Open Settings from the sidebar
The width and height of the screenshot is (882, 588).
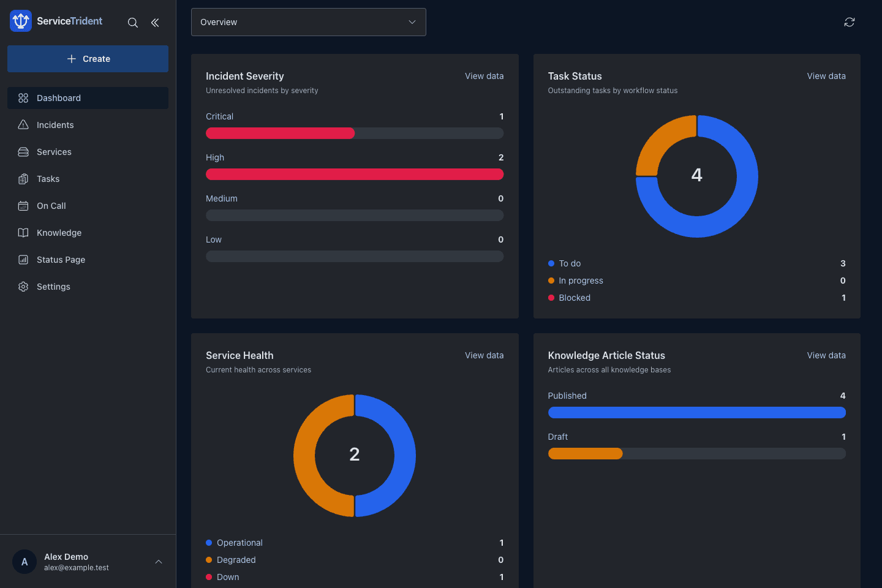click(x=88, y=287)
